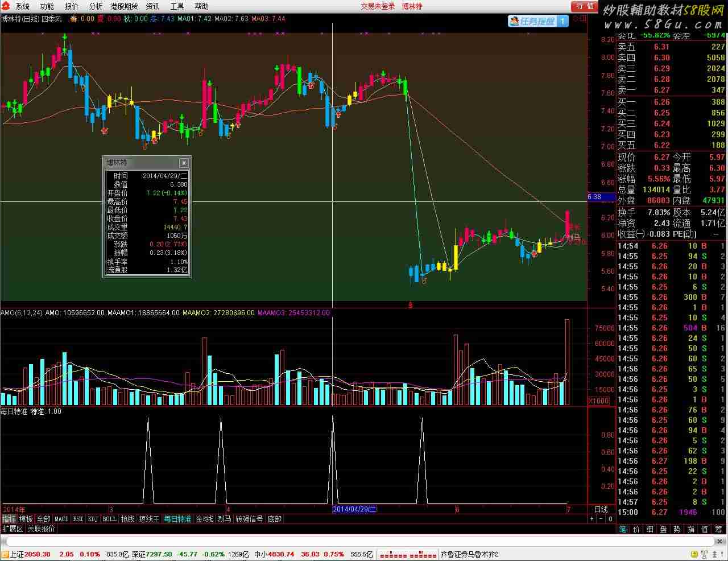Click the plus zoom button beside 日线

(592, 519)
